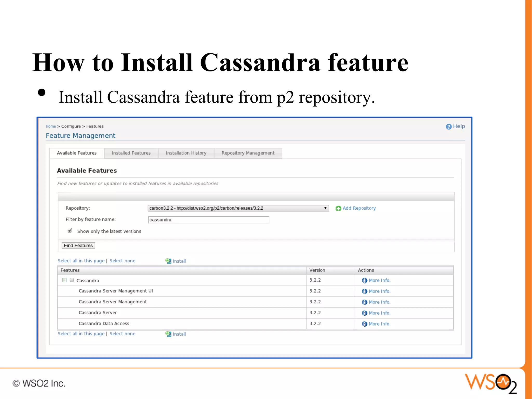Click More Info. for Cassandra Server Management UI

tap(380, 291)
